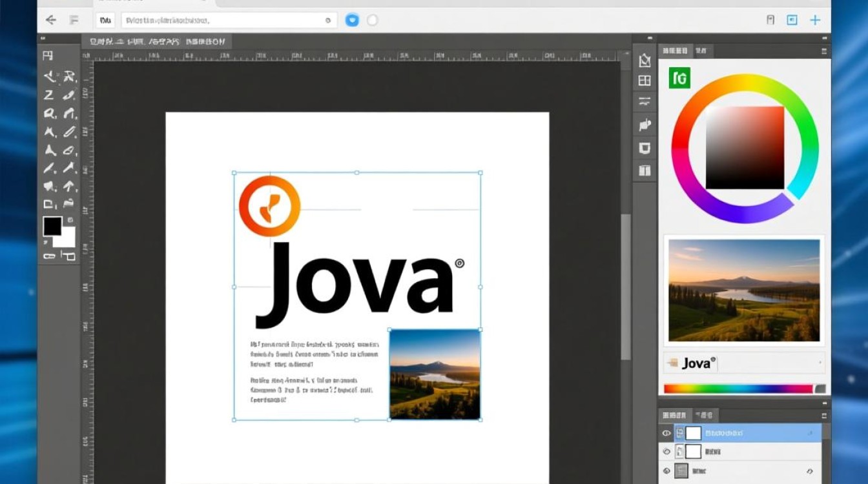Select the topmost tool in the left toolbox
868x484 pixels.
(48, 56)
